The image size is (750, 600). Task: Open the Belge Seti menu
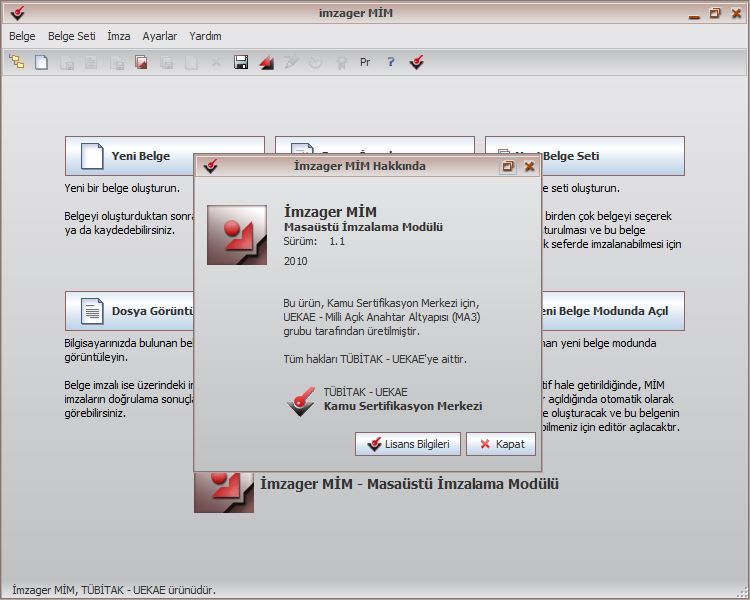[72, 36]
